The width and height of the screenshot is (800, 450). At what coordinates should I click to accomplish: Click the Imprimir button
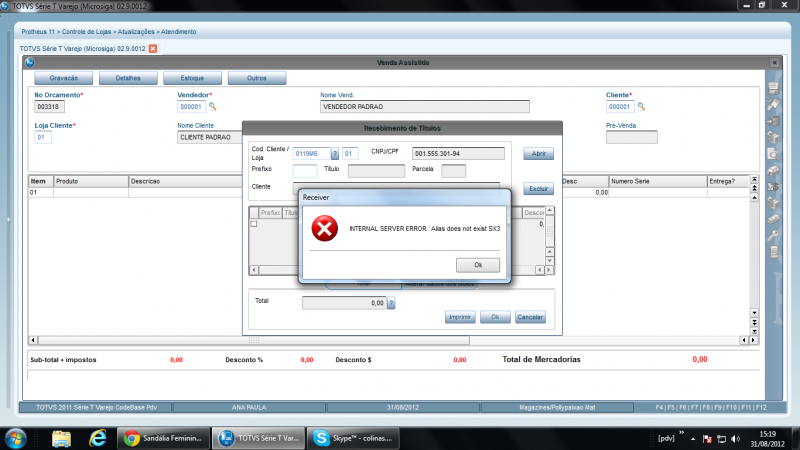460,317
